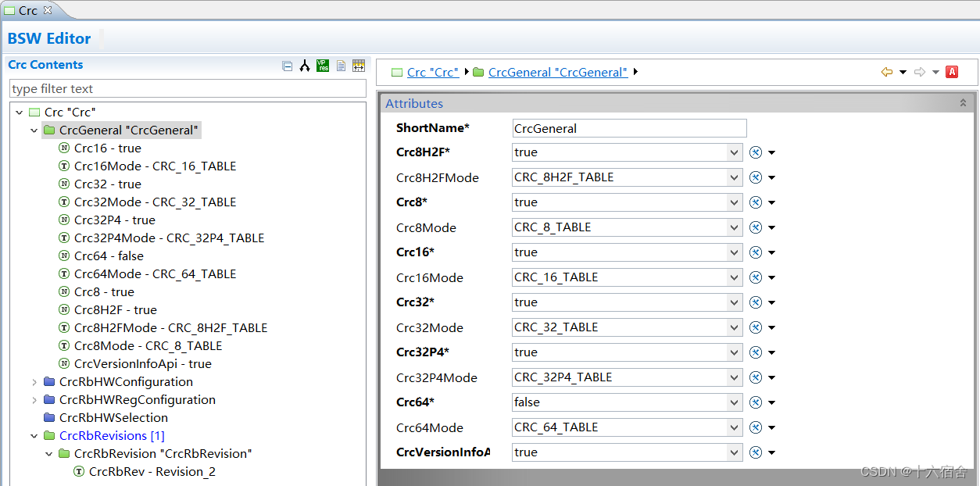Open the Crc32P4 value dropdown
Image resolution: width=980 pixels, height=486 pixels.
click(x=734, y=352)
